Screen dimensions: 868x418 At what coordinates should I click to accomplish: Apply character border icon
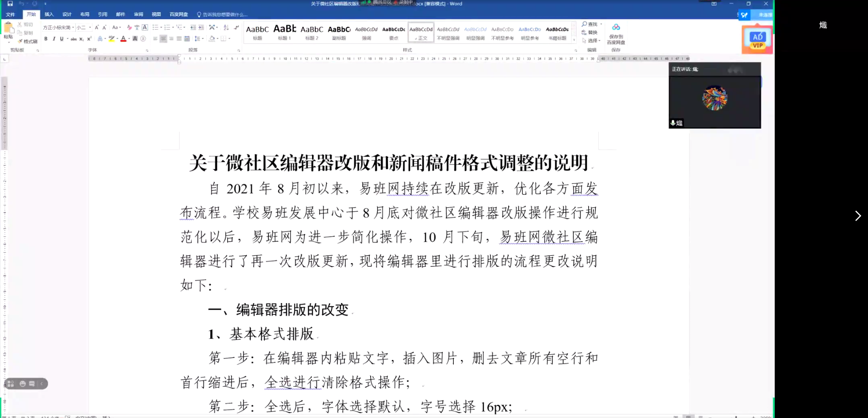(x=145, y=27)
